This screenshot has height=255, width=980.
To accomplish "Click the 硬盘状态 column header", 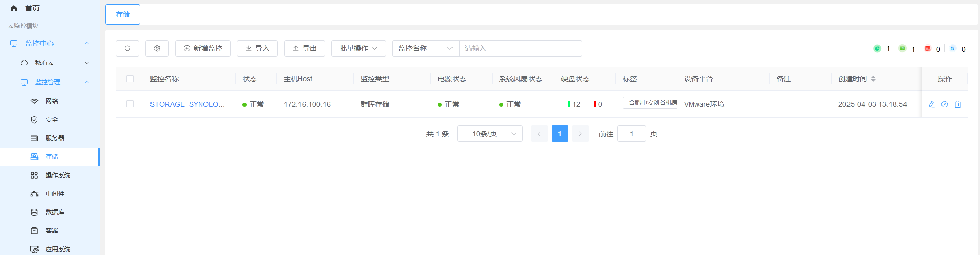I will [x=575, y=79].
